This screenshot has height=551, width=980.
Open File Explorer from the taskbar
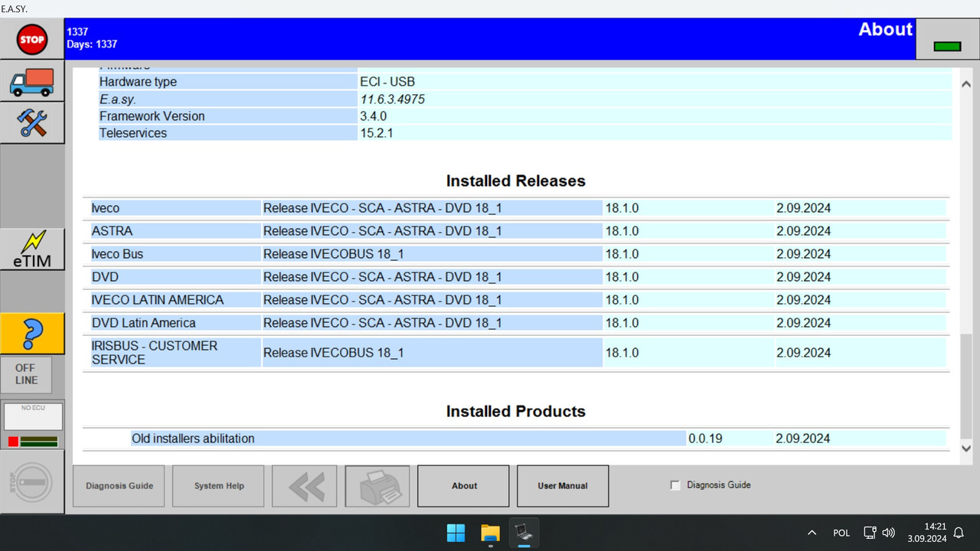click(490, 533)
